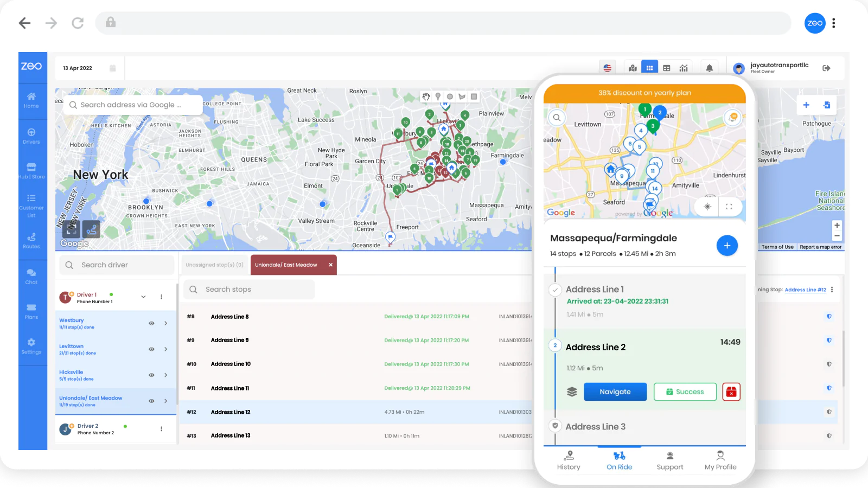
Task: Open the Driver 2 three-dot menu
Action: [x=161, y=429]
